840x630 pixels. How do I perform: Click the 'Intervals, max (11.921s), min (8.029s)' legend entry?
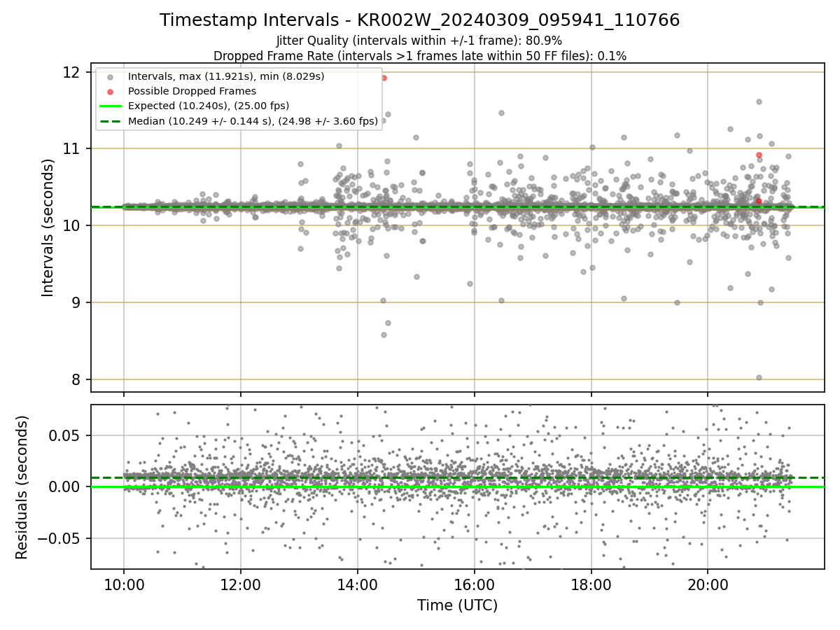[226, 76]
